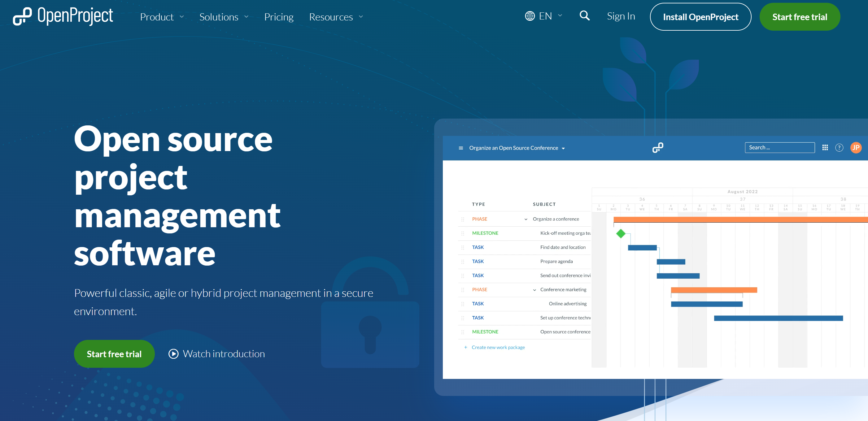The width and height of the screenshot is (868, 421).
Task: Click the JP user avatar
Action: tap(856, 148)
